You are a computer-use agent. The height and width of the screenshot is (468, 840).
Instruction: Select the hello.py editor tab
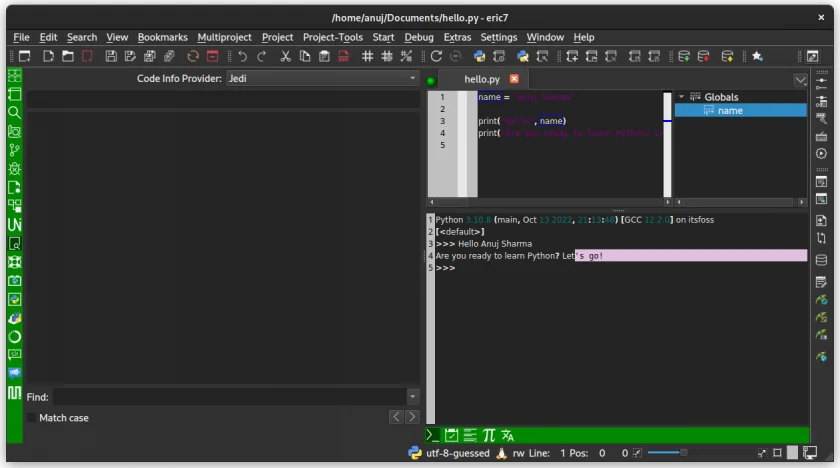click(x=482, y=79)
